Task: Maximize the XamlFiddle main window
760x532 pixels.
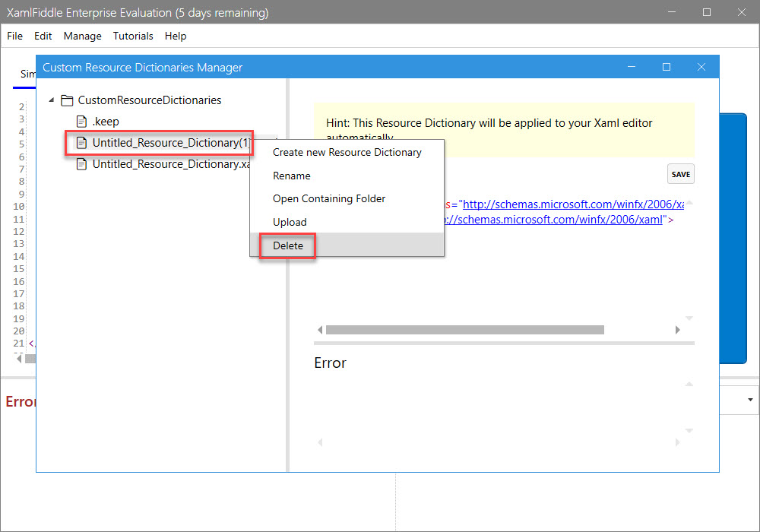Action: click(707, 12)
